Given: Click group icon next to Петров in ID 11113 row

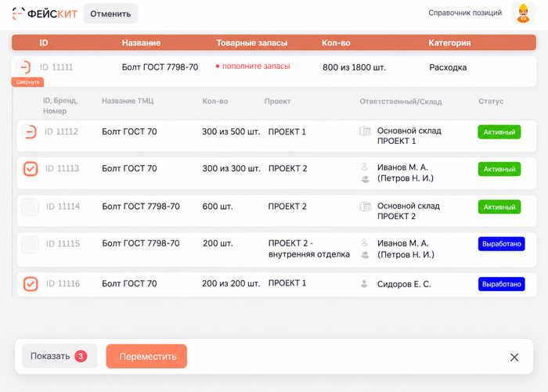Looking at the screenshot, I should tap(365, 179).
